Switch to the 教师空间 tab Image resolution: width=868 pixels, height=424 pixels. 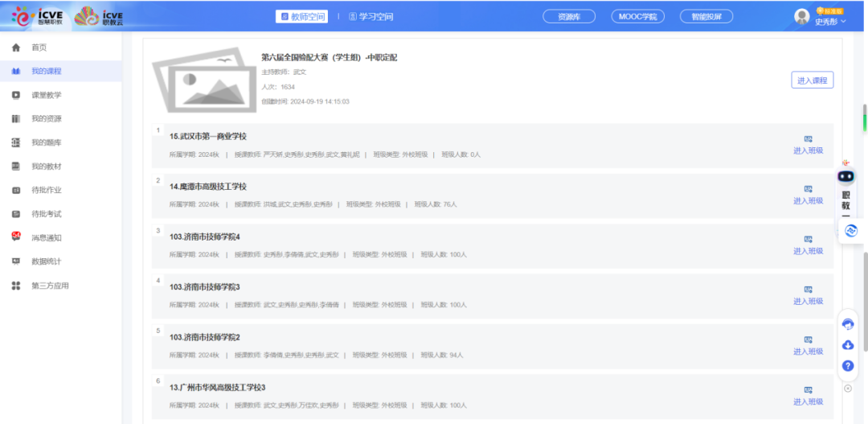pyautogui.click(x=301, y=17)
